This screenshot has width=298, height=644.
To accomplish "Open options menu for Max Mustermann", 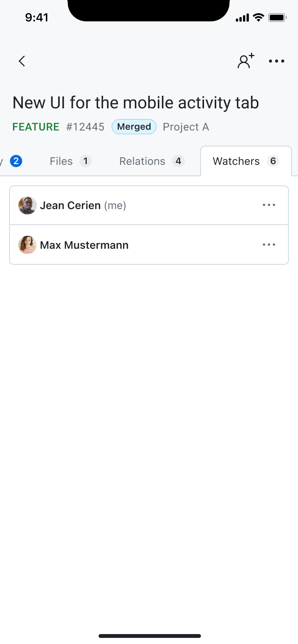I will click(x=269, y=245).
